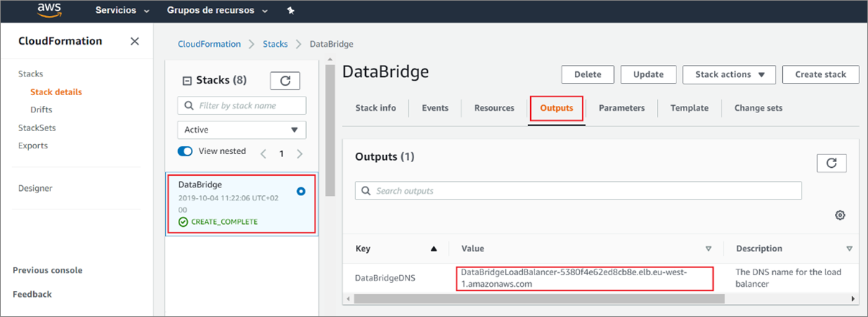Click scrollbar right arrow in outputs table

click(854, 298)
